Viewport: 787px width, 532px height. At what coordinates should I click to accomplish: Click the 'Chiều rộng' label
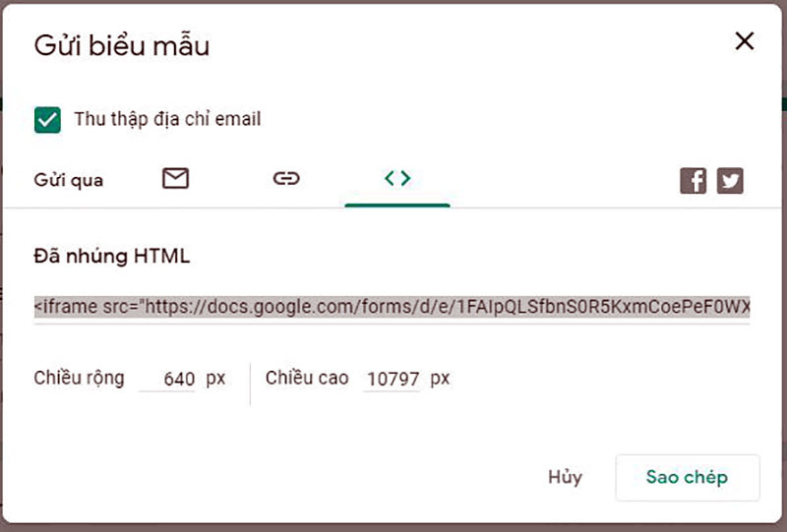pos(80,378)
